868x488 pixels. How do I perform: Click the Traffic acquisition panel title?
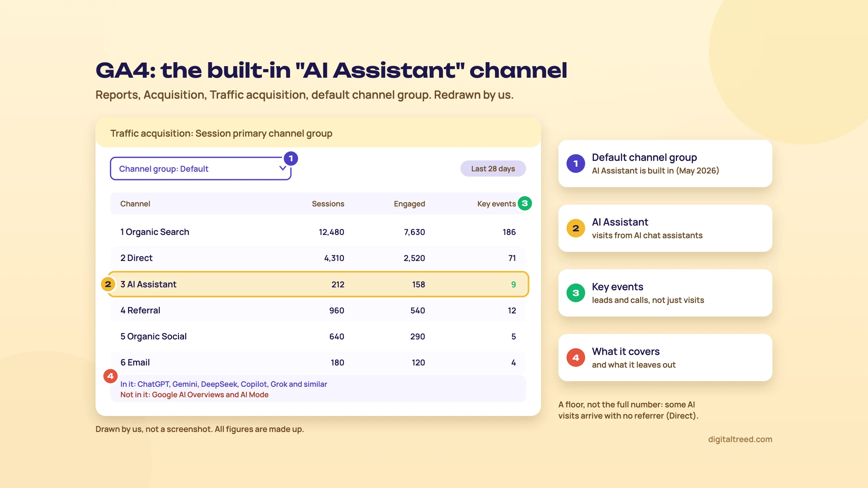click(x=221, y=133)
